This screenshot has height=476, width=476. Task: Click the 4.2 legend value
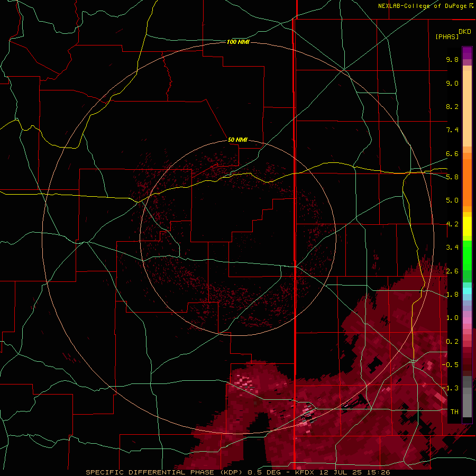tap(452, 224)
